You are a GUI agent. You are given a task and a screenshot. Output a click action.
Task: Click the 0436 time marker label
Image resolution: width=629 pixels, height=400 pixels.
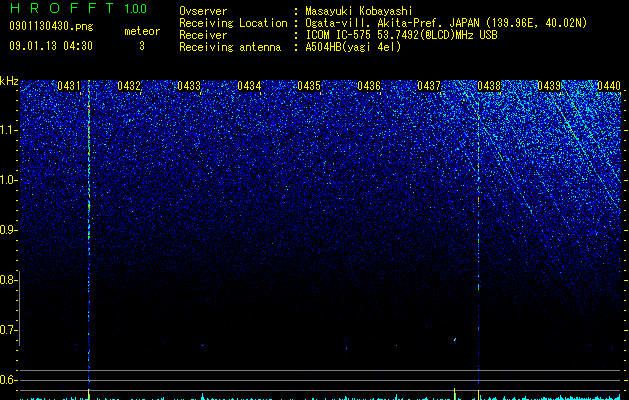pyautogui.click(x=369, y=86)
